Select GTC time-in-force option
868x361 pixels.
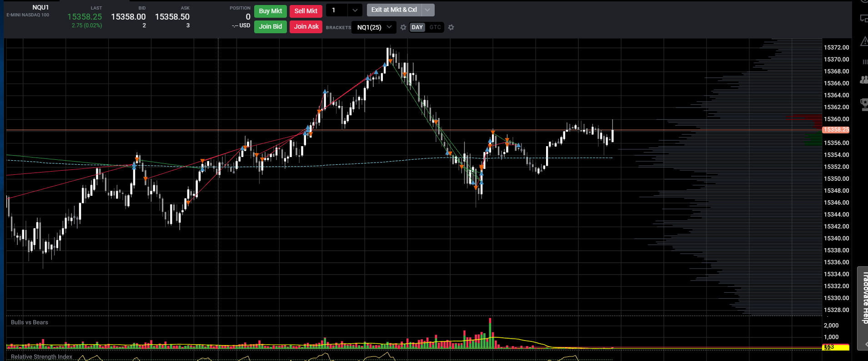(435, 27)
